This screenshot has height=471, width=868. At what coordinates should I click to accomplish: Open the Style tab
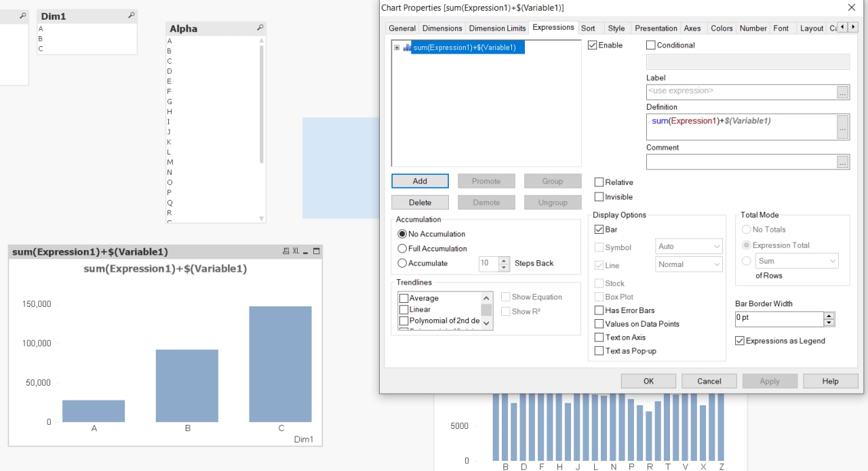tap(616, 28)
